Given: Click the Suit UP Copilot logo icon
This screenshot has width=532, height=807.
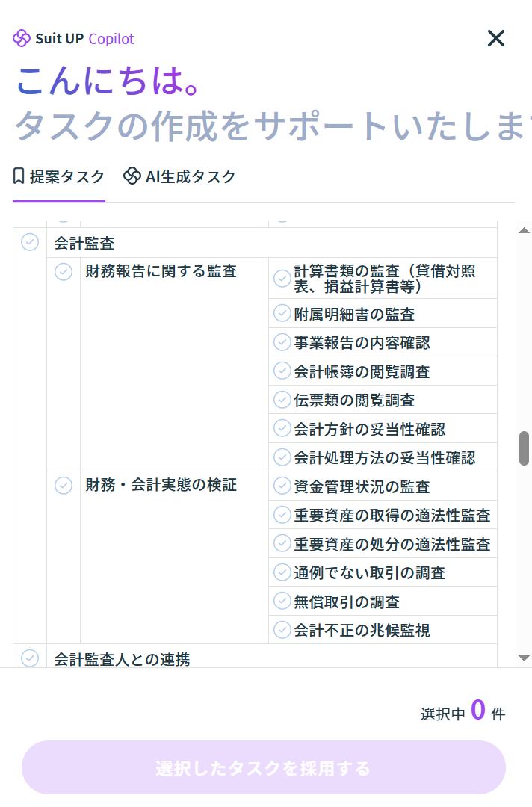Looking at the screenshot, I should pyautogui.click(x=22, y=38).
